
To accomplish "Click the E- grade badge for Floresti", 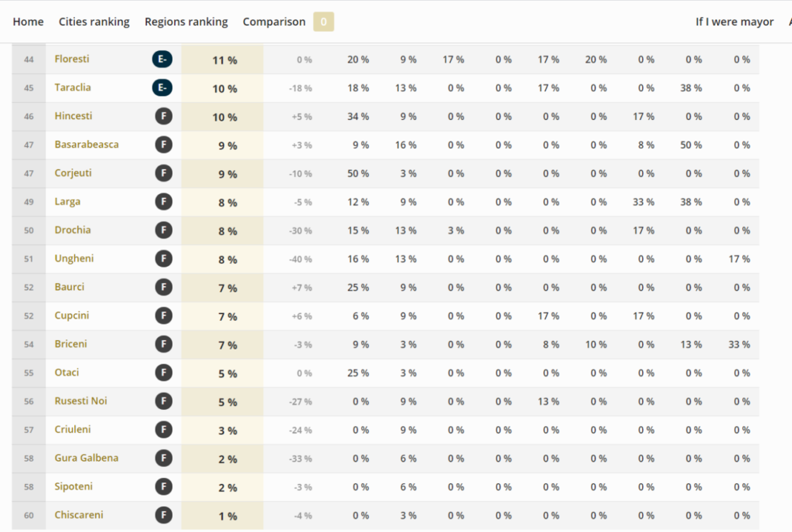I will tap(162, 59).
